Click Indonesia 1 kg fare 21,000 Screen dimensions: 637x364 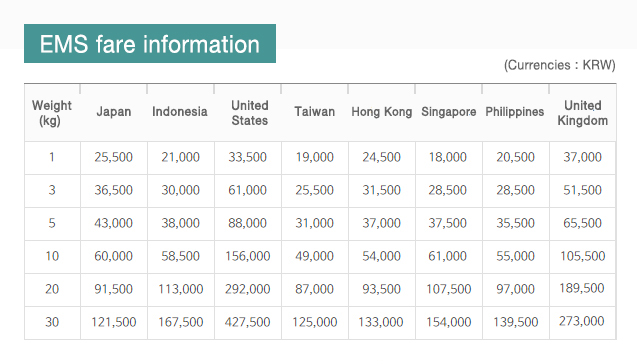click(180, 157)
